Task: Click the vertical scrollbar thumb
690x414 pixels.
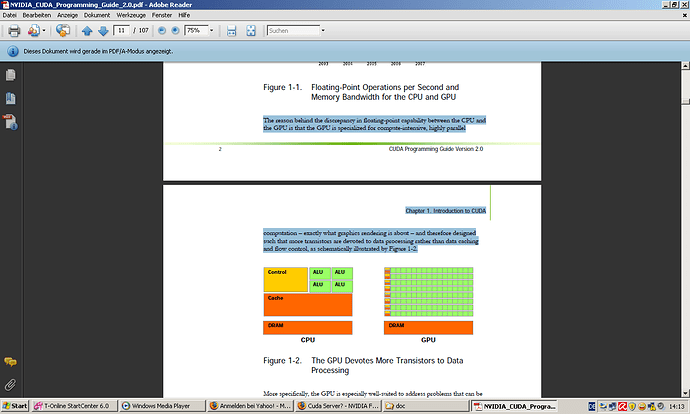Action: point(685,101)
